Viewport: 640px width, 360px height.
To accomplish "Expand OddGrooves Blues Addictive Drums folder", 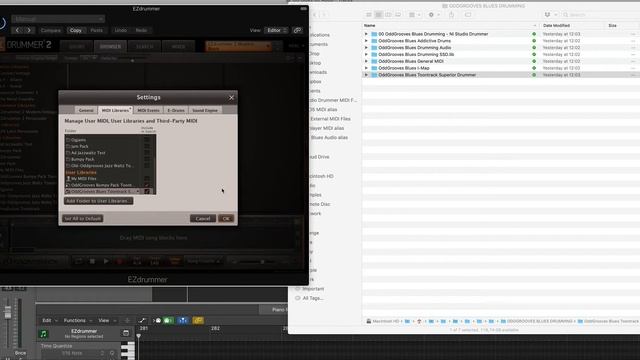I will [366, 41].
